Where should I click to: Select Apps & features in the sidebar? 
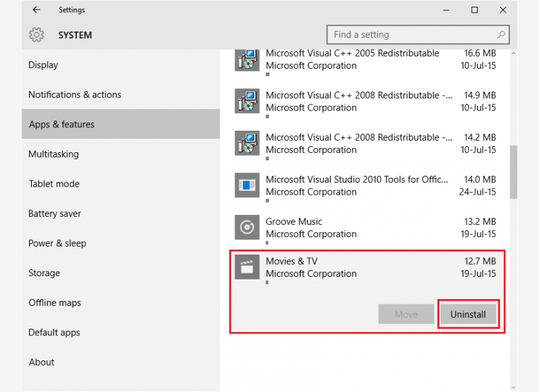121,124
